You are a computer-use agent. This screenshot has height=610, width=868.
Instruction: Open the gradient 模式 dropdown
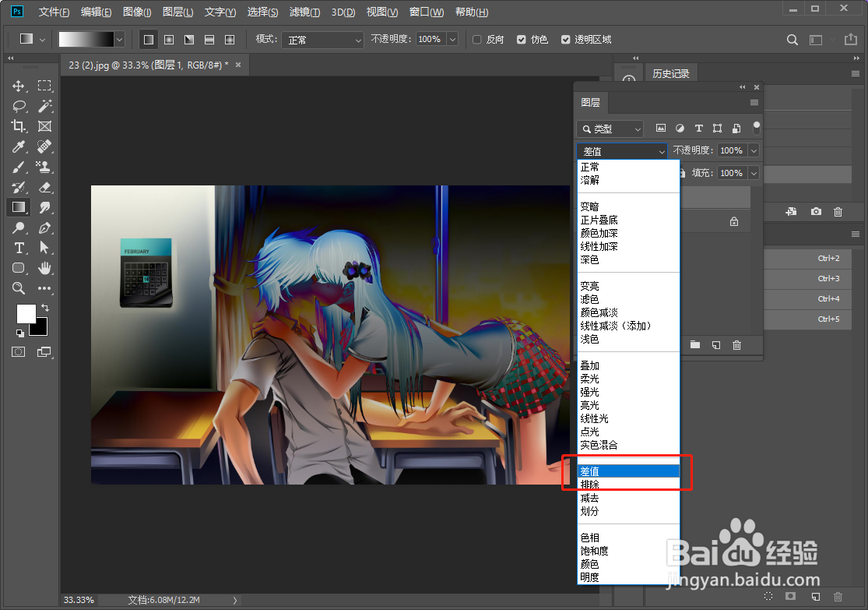pos(322,40)
